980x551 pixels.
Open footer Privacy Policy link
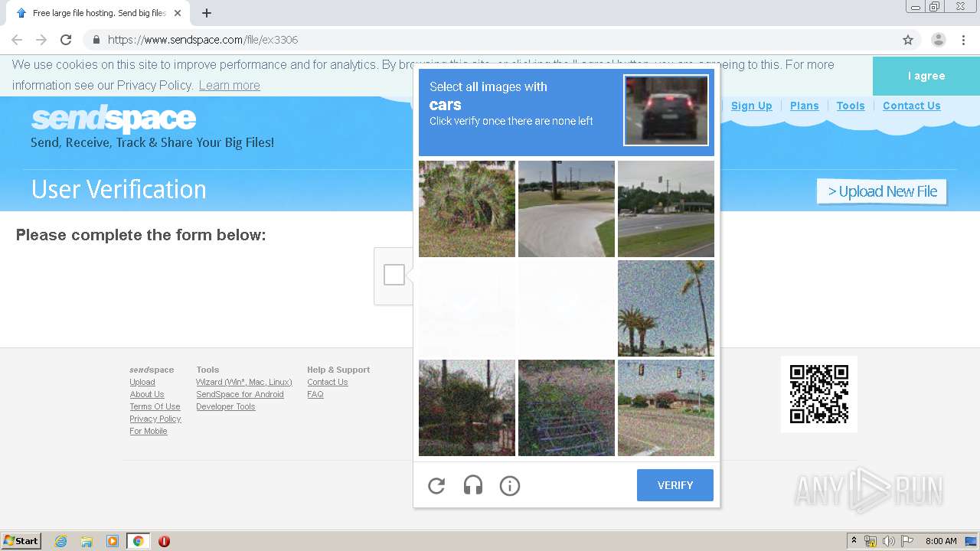[x=155, y=419]
